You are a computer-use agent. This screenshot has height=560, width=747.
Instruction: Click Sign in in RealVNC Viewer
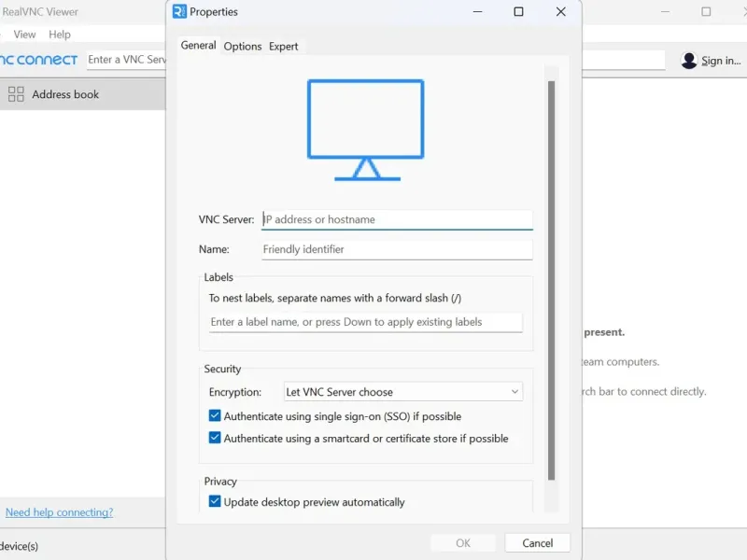tap(721, 61)
